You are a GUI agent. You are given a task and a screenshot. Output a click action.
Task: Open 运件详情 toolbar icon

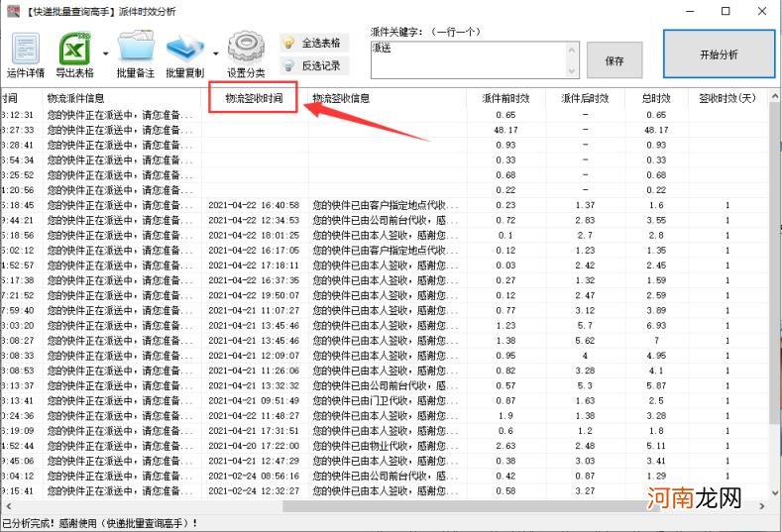26,54
